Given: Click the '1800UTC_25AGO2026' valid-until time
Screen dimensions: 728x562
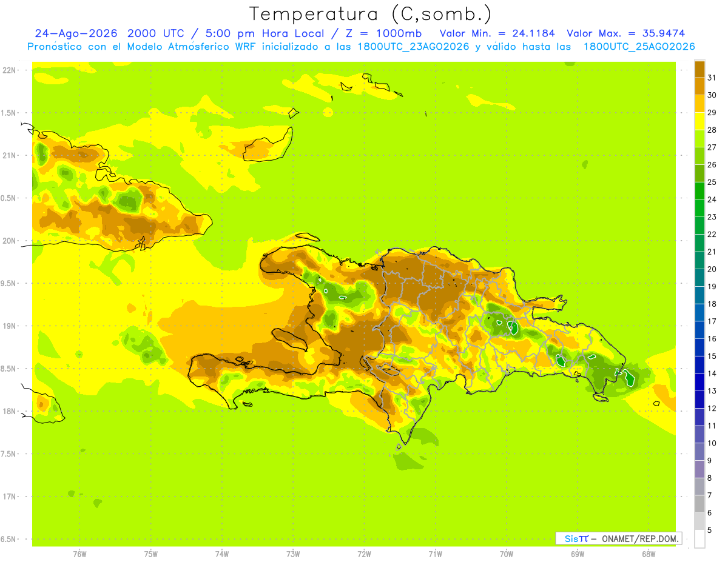Looking at the screenshot, I should point(639,47).
